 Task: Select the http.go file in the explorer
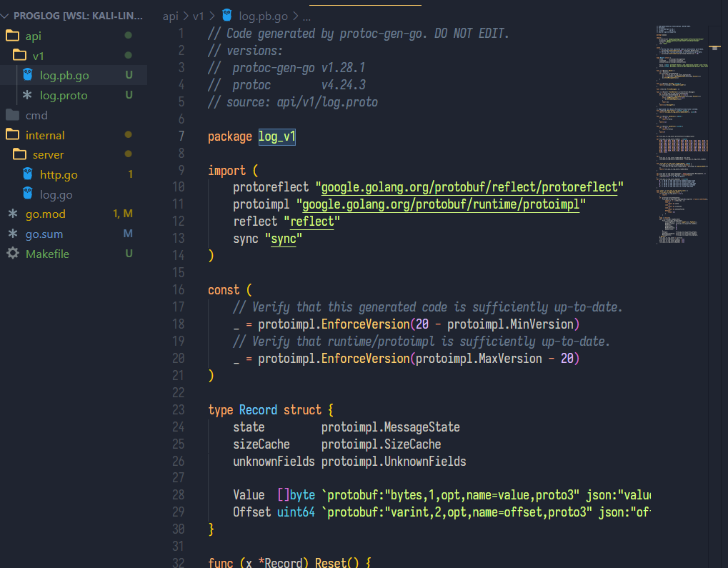click(x=57, y=174)
